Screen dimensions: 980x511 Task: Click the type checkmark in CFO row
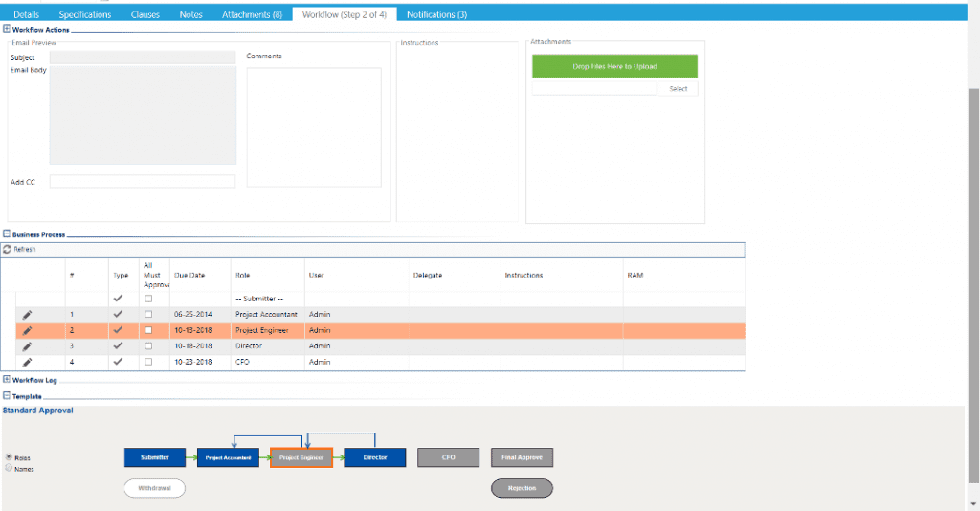(x=118, y=362)
